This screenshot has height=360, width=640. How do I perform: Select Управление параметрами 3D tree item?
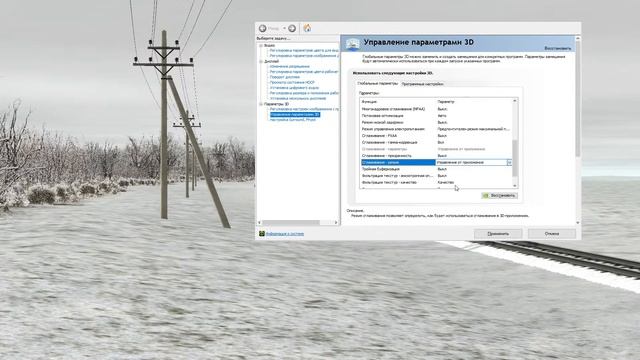pyautogui.click(x=295, y=115)
